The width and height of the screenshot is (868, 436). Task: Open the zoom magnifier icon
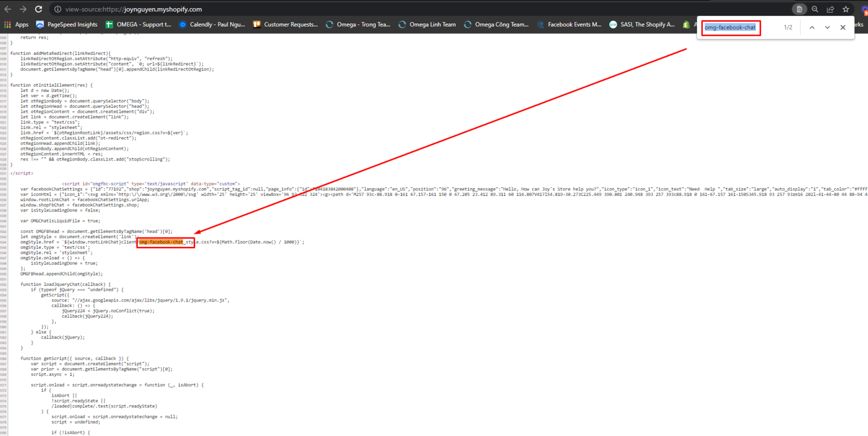point(815,9)
